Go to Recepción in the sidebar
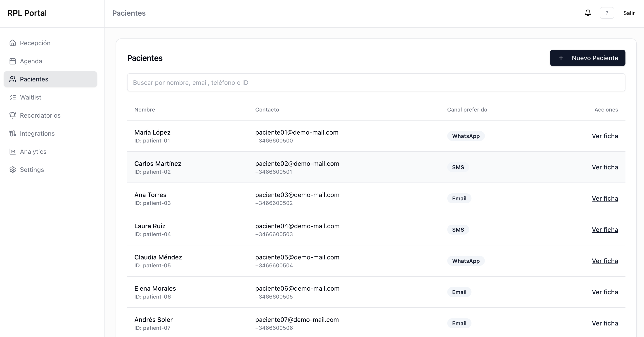The width and height of the screenshot is (644, 337). click(x=50, y=43)
